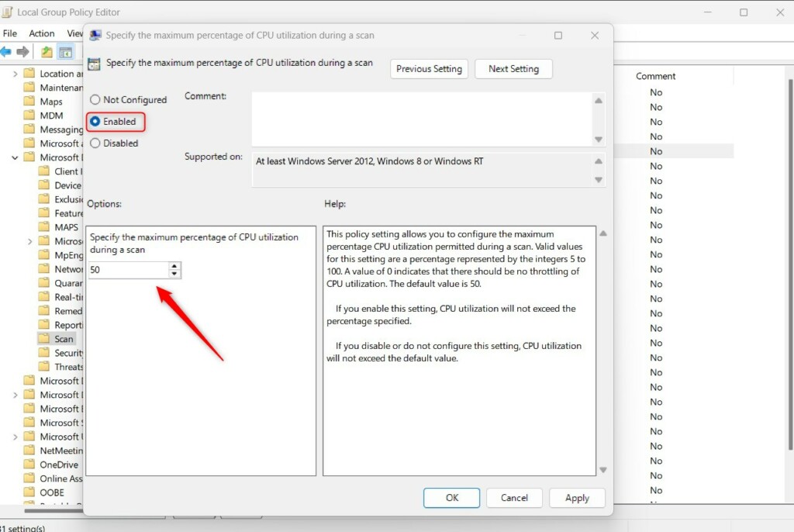794x532 pixels.
Task: Open the File menu
Action: 10,33
